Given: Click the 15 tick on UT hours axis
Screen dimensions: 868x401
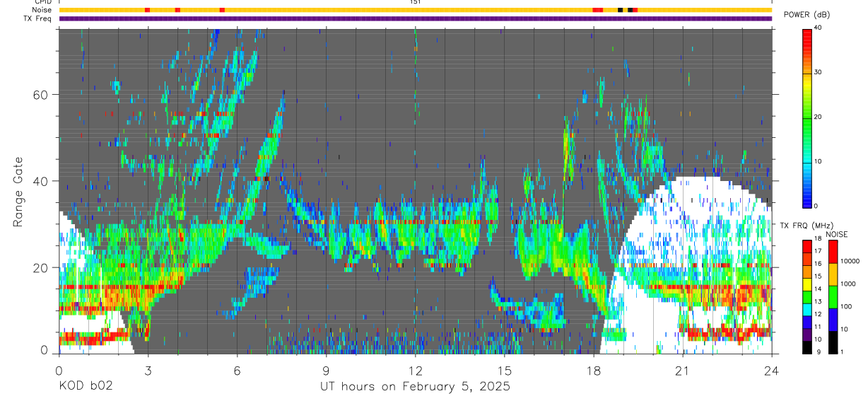Looking at the screenshot, I should (504, 370).
